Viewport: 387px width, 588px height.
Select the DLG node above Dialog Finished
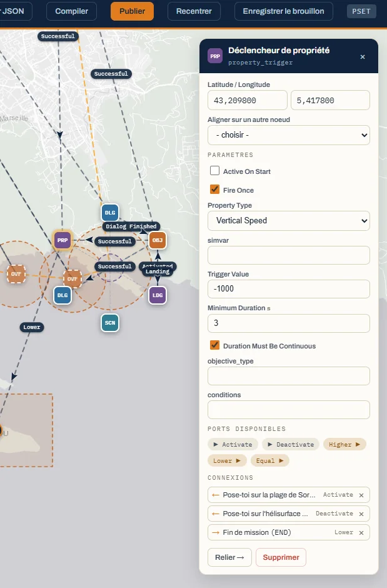pyautogui.click(x=110, y=213)
